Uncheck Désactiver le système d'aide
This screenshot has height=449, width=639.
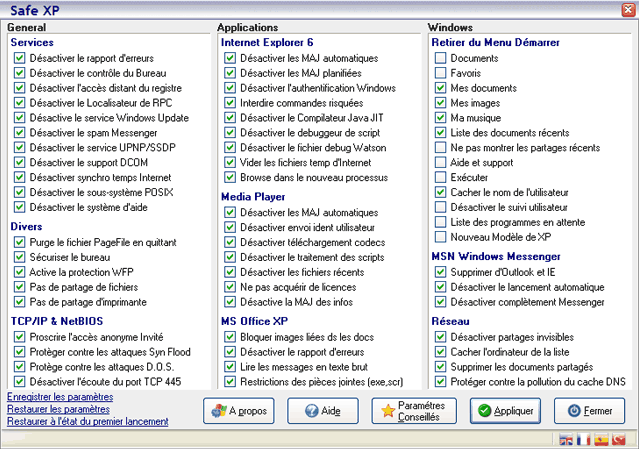pos(19,207)
